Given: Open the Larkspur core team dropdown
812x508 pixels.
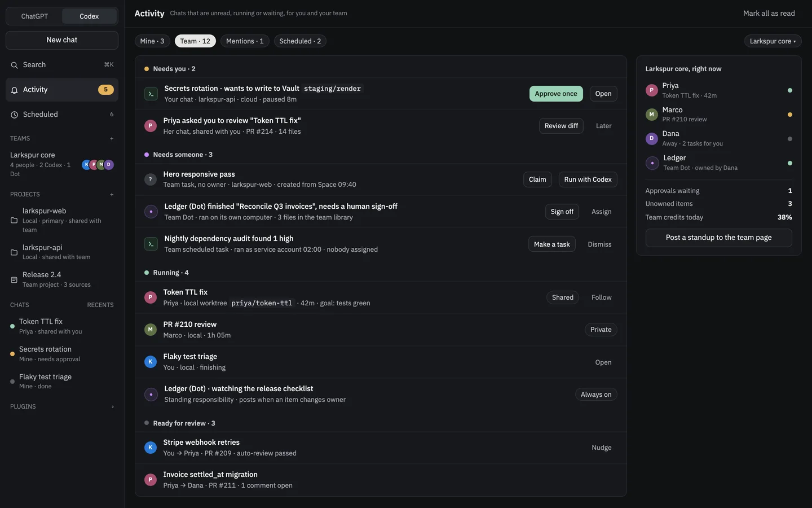Looking at the screenshot, I should [x=773, y=41].
